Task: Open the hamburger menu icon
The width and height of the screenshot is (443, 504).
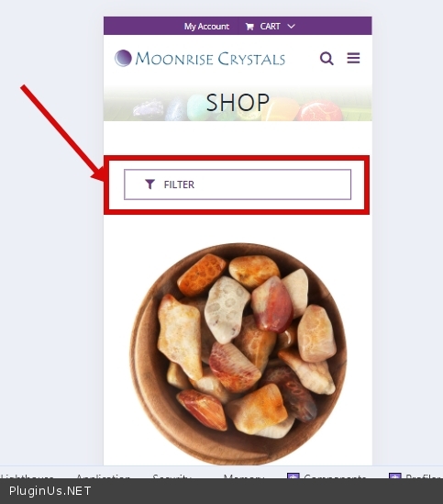Action: (x=353, y=58)
